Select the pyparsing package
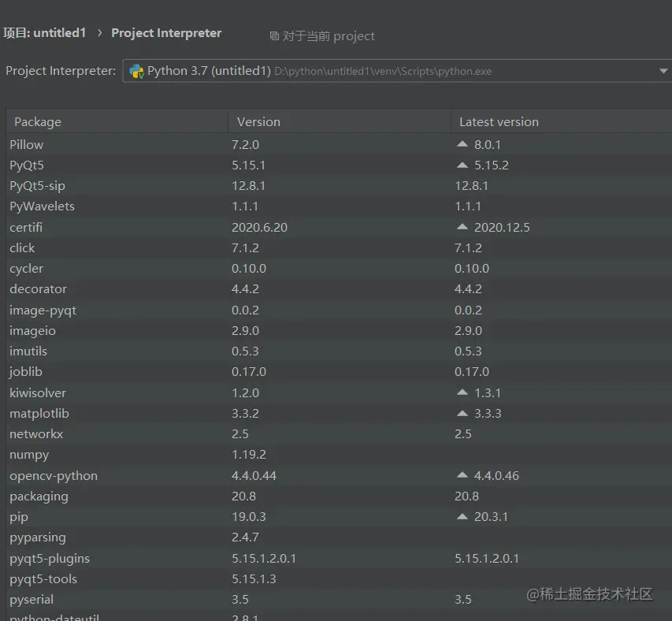The width and height of the screenshot is (672, 621). tap(38, 537)
